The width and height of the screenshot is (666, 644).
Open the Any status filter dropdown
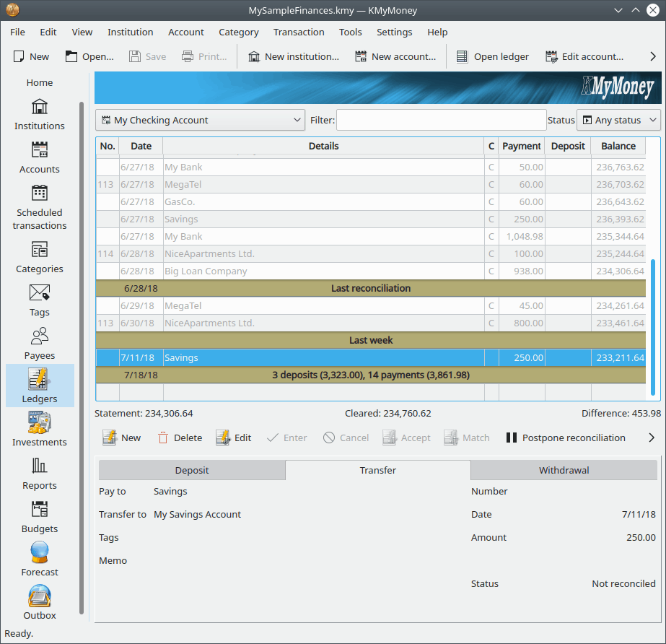619,120
